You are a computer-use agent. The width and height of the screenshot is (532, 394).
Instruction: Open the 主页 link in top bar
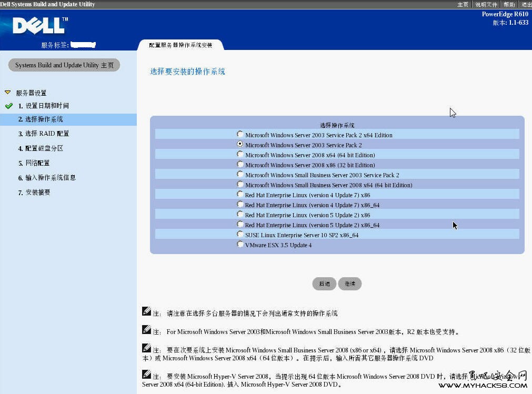(463, 4)
